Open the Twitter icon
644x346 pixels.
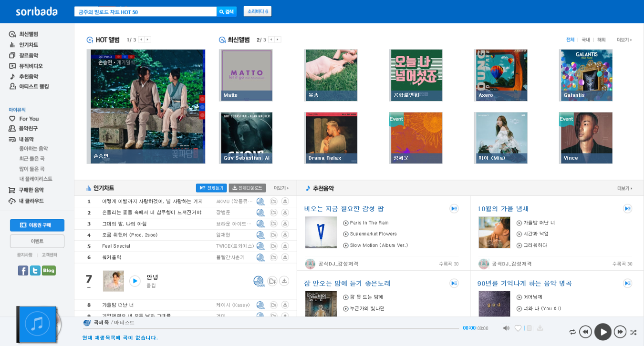[35, 271]
